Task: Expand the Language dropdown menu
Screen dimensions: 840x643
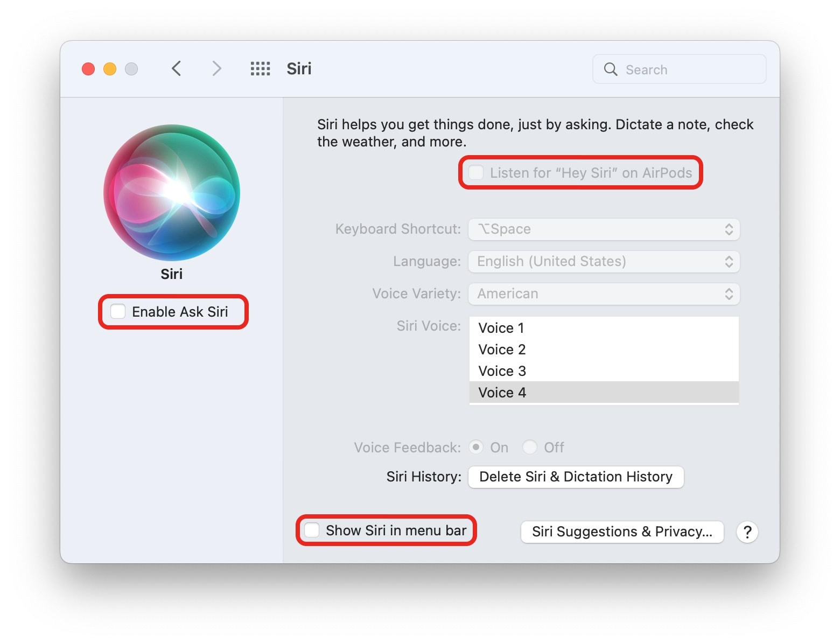Action: coord(604,262)
